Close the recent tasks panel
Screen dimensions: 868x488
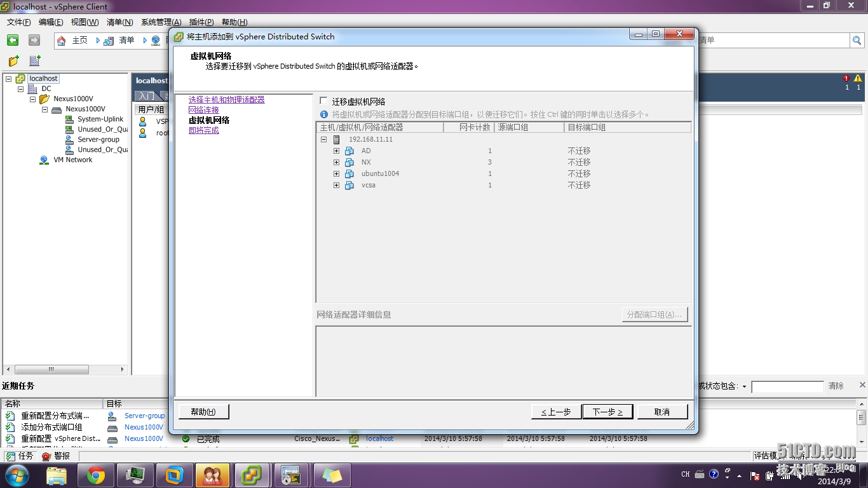click(x=862, y=384)
